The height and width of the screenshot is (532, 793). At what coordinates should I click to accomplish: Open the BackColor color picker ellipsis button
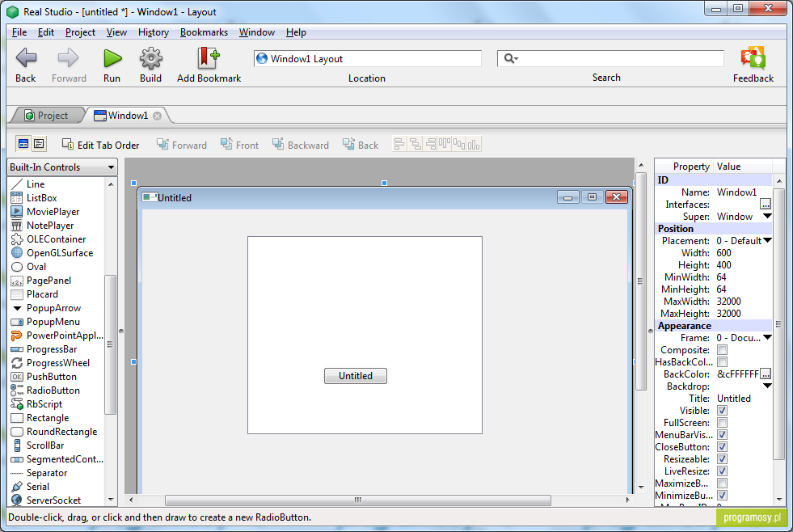766,374
